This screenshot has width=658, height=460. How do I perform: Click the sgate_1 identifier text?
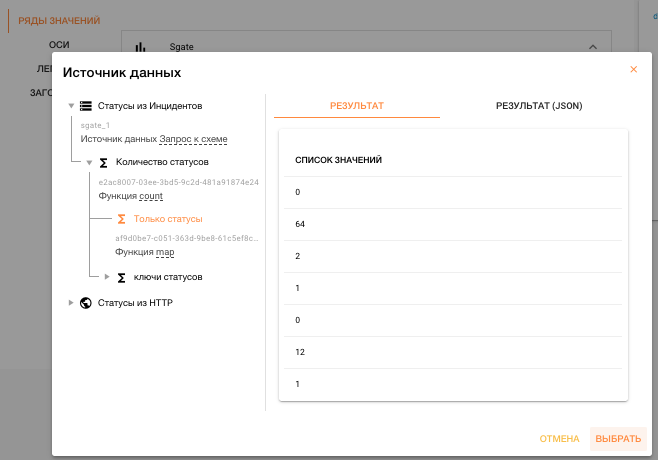coord(95,125)
